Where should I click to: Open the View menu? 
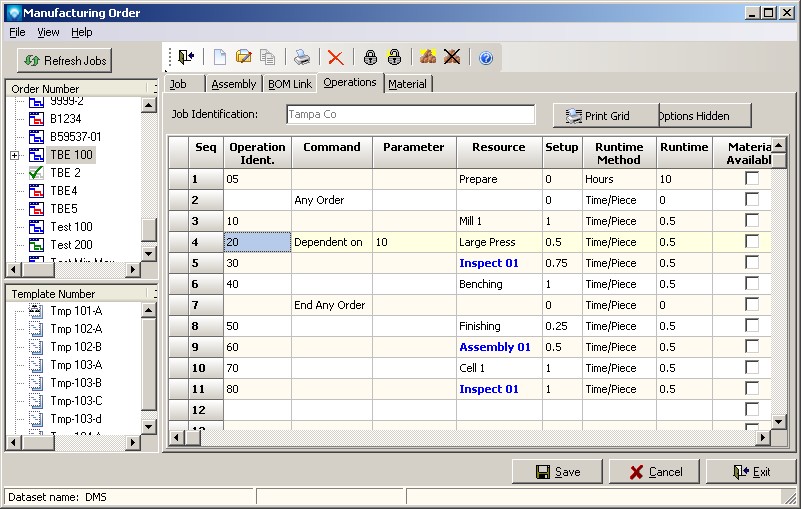48,32
